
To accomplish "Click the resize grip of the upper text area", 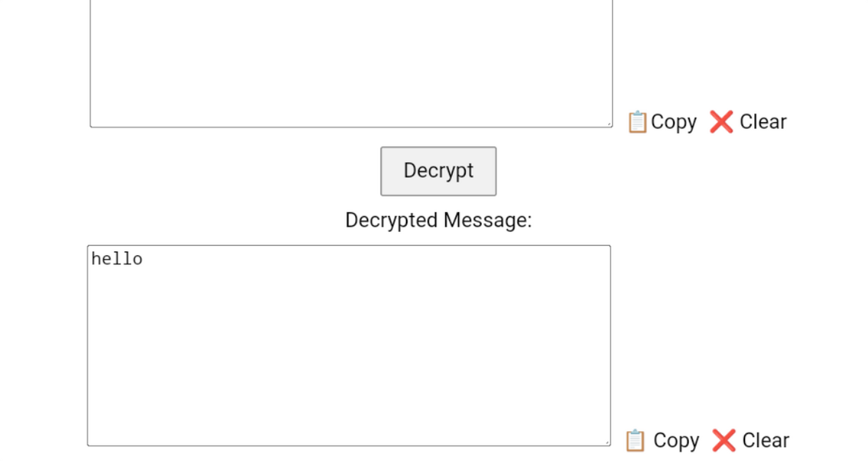I will pos(609,124).
